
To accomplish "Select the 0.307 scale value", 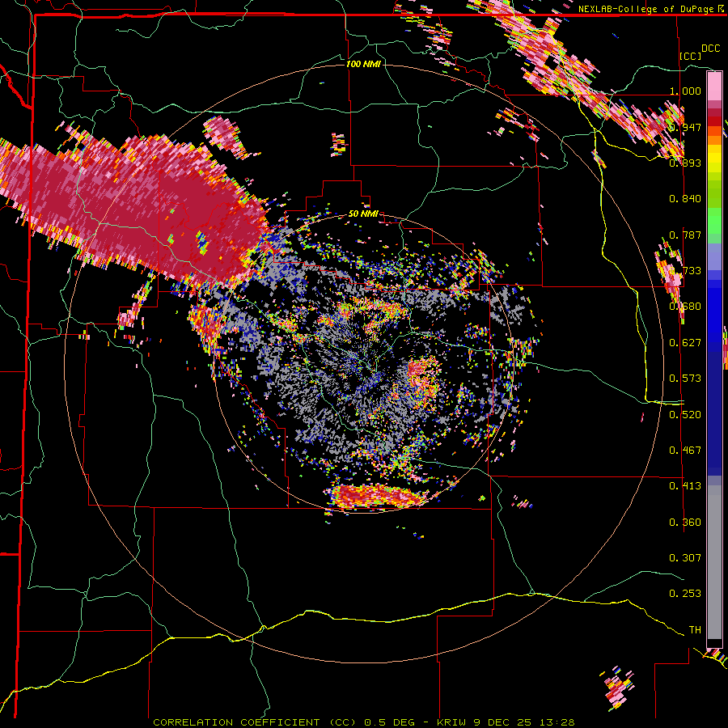I will (x=685, y=558).
